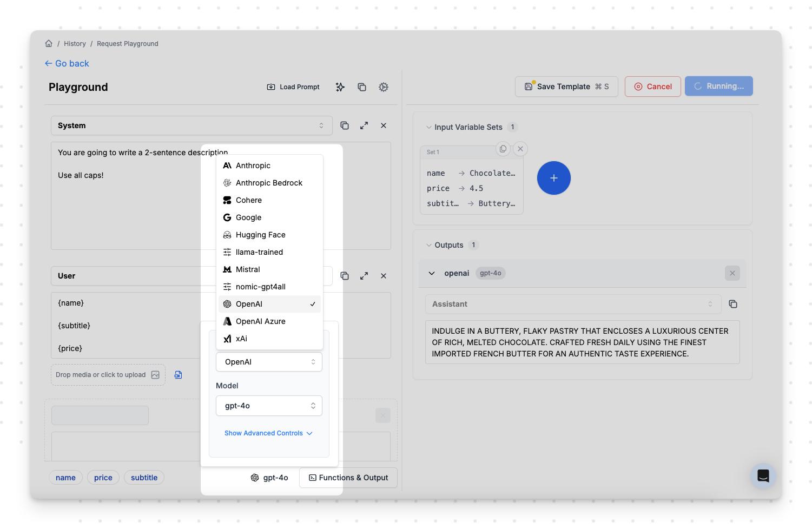Image resolution: width=812 pixels, height=529 pixels.
Task: Add a new input variable set
Action: click(x=554, y=178)
